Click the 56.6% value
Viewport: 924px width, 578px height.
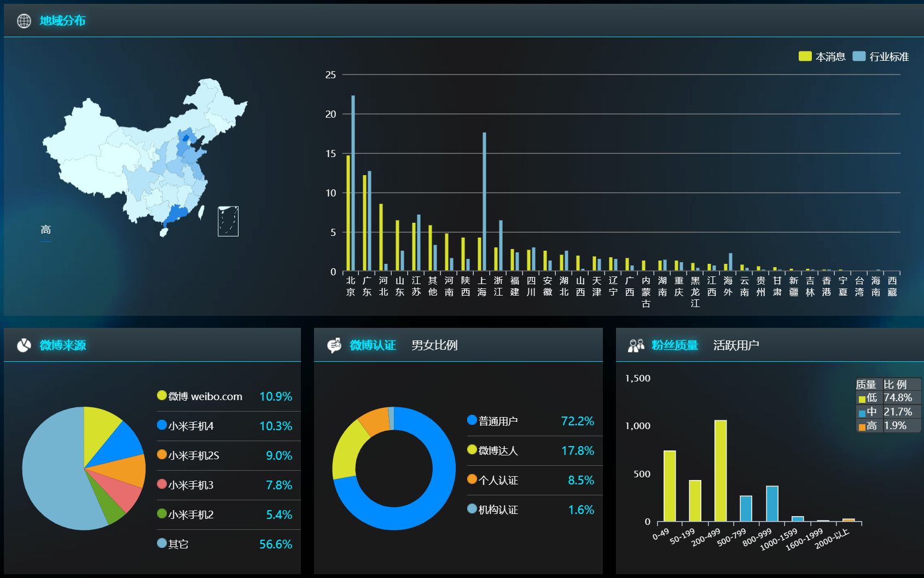[276, 545]
